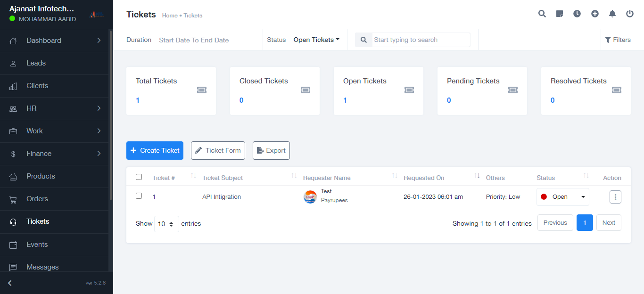Click the Create Ticket button
This screenshot has width=644, height=294.
[155, 151]
